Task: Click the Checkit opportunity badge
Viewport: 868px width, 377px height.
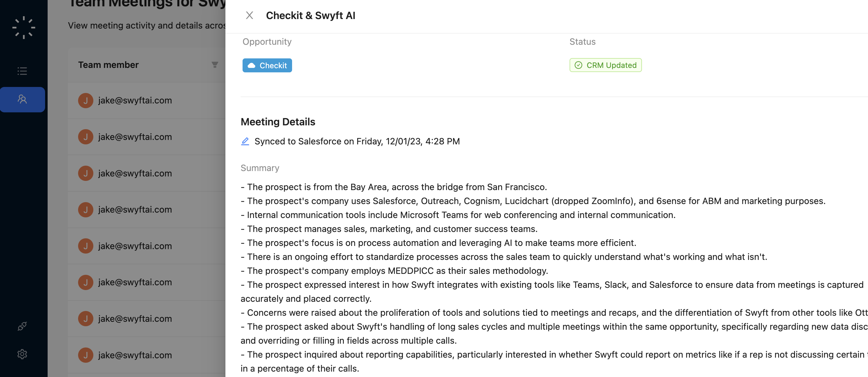Action: 267,65
